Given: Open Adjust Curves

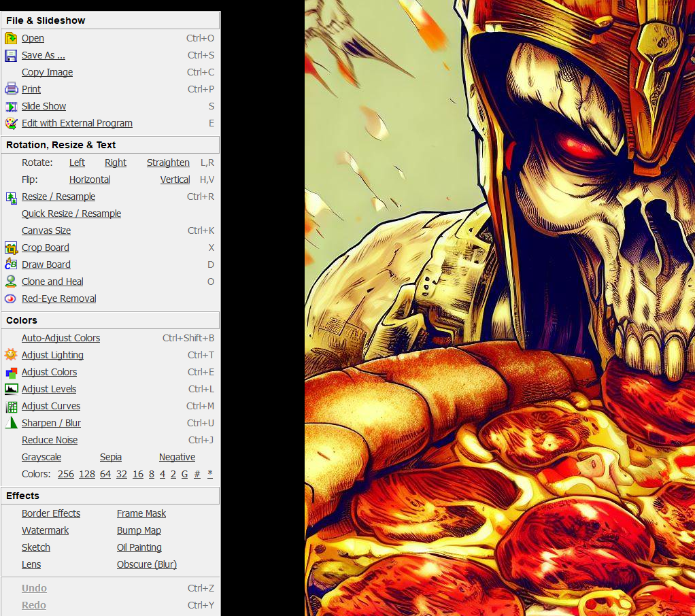Looking at the screenshot, I should 51,406.
